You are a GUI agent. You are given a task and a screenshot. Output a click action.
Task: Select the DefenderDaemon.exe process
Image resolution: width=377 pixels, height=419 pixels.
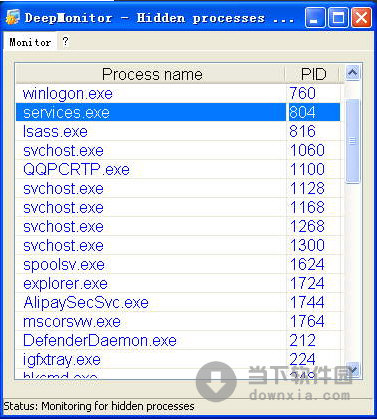tap(179, 340)
